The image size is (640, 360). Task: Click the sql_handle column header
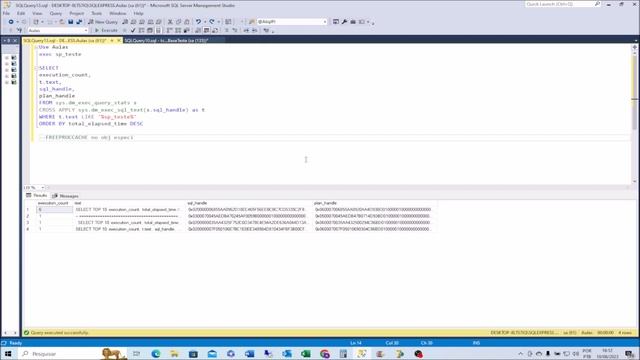click(x=197, y=203)
